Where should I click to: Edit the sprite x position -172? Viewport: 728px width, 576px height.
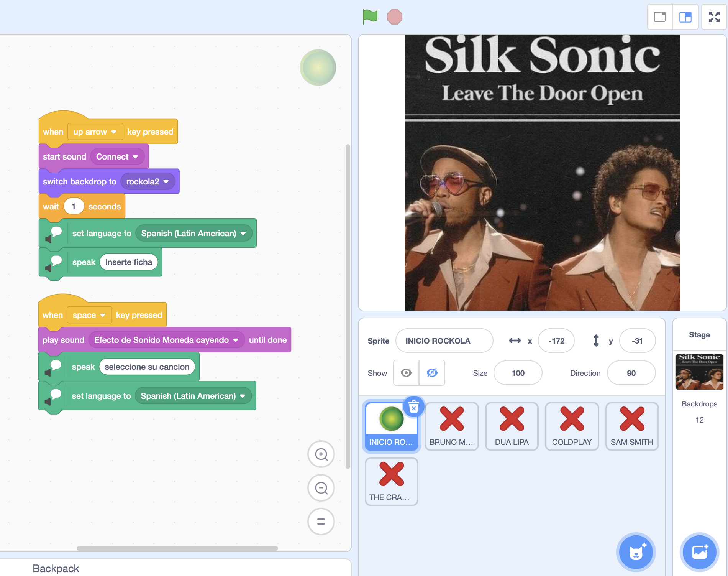(556, 341)
